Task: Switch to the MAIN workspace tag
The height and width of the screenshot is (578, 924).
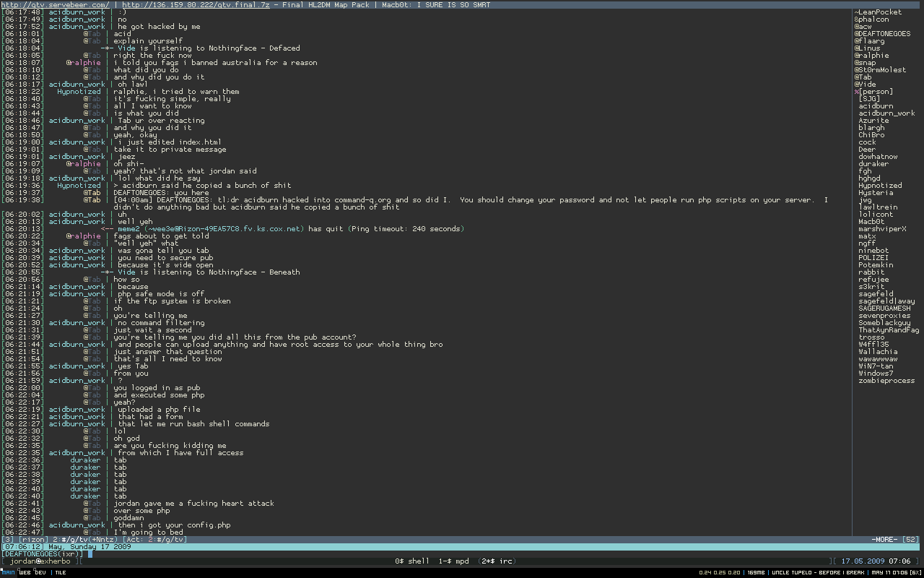Action: coord(8,572)
